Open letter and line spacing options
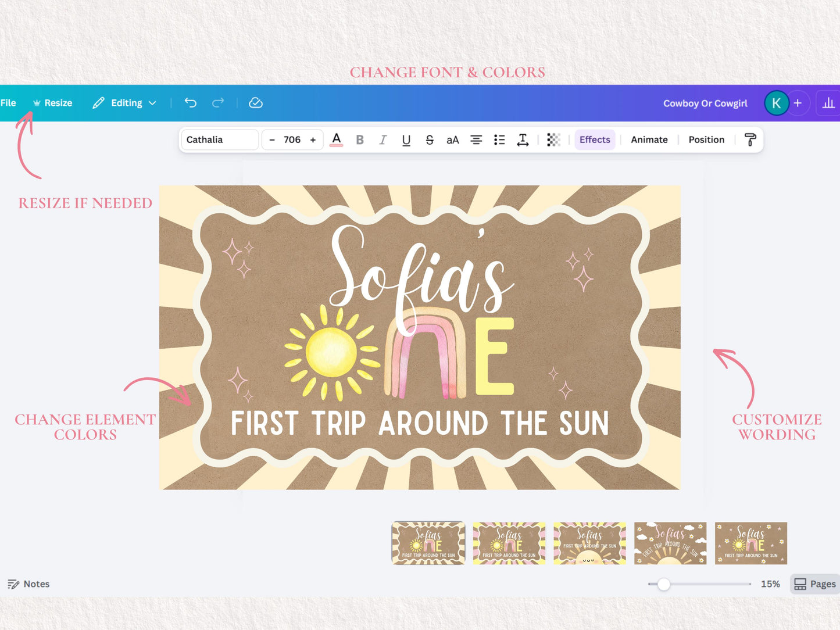This screenshot has height=630, width=840. pyautogui.click(x=523, y=140)
